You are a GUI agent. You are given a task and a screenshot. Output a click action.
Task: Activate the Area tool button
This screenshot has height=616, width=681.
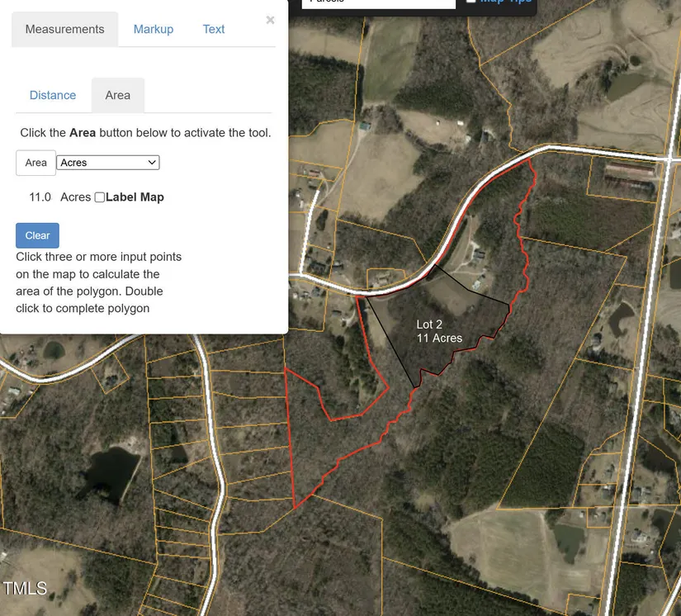point(36,163)
